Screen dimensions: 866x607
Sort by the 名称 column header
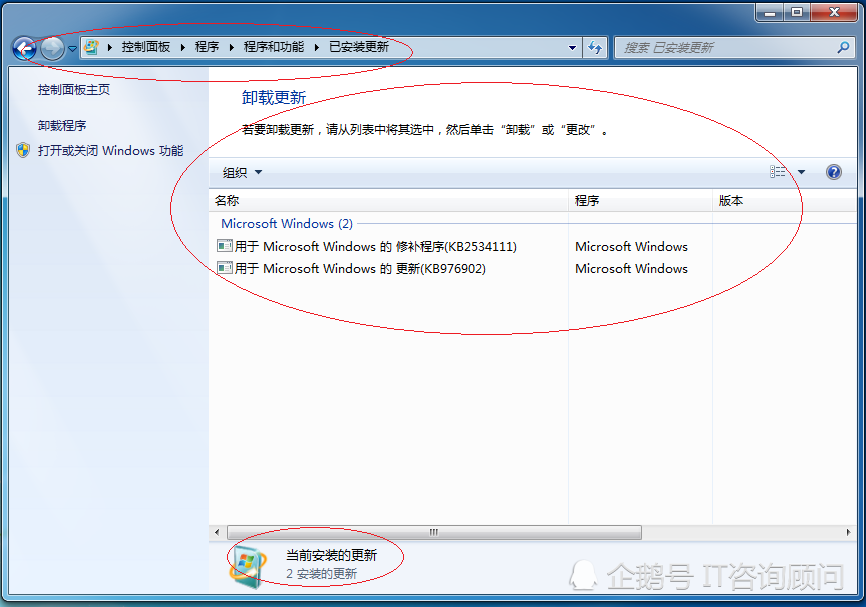pos(389,200)
